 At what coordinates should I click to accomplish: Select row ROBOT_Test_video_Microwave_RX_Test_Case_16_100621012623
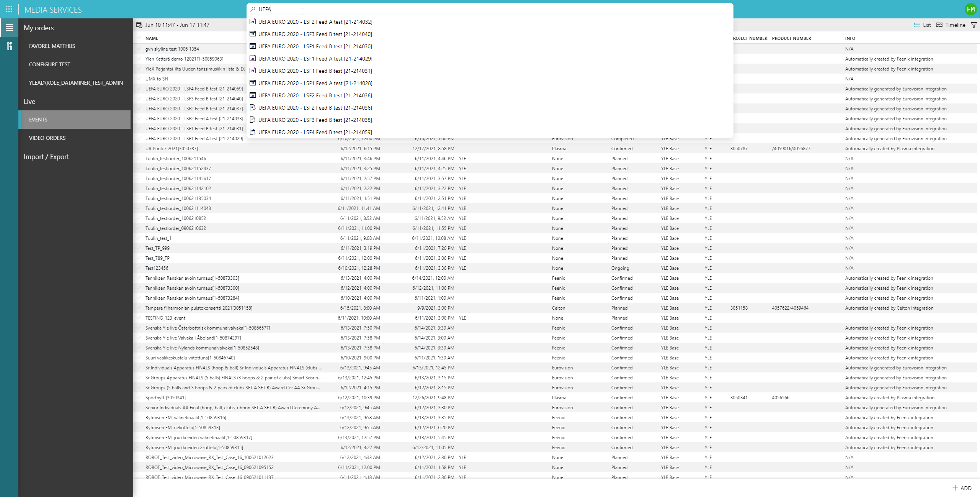coord(555,457)
